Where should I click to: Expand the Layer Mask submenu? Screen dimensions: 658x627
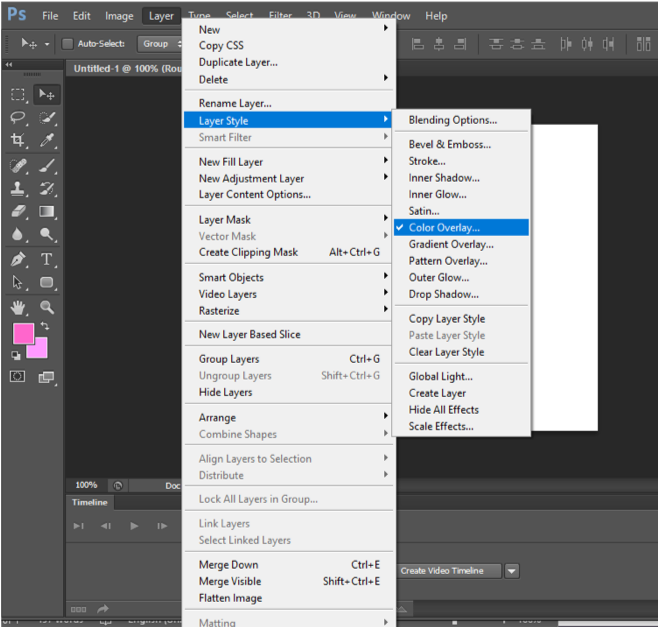tap(288, 219)
